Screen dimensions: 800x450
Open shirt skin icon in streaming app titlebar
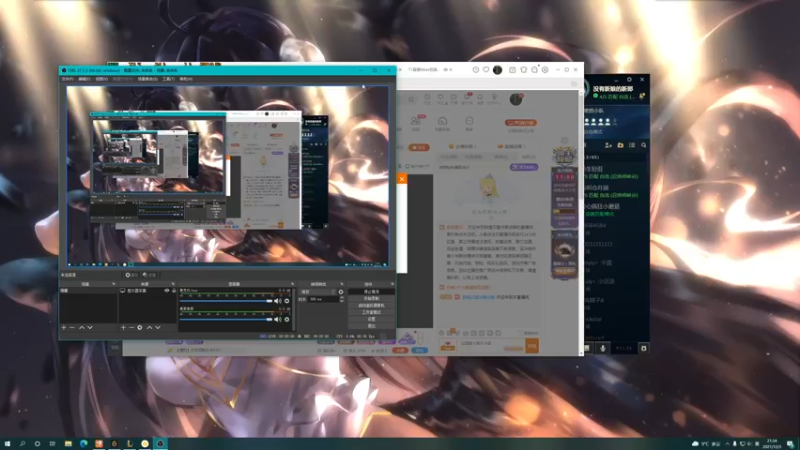(x=523, y=69)
